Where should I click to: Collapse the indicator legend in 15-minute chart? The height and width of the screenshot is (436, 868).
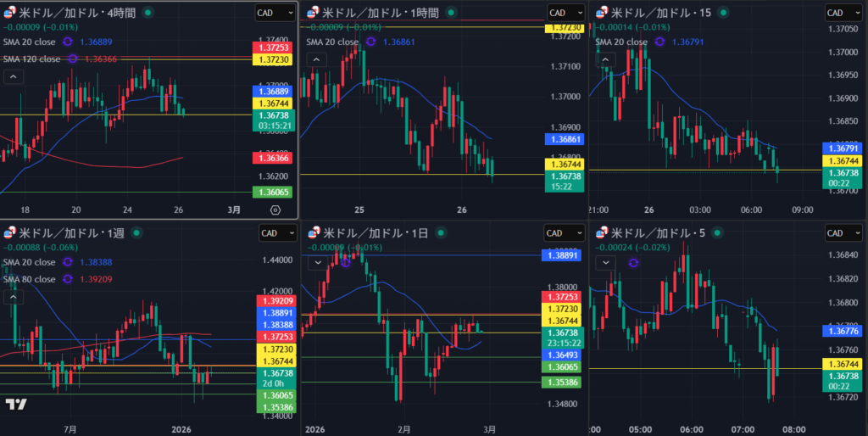point(606,59)
